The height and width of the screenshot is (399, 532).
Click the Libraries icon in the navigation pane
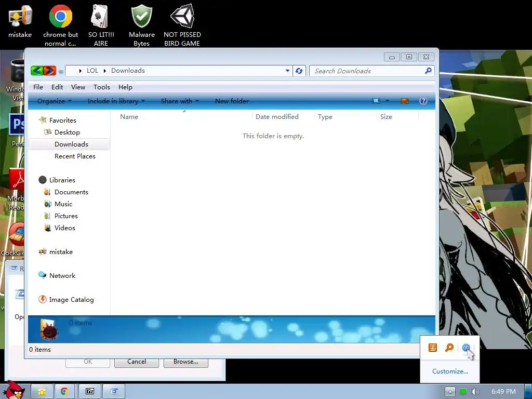click(43, 180)
